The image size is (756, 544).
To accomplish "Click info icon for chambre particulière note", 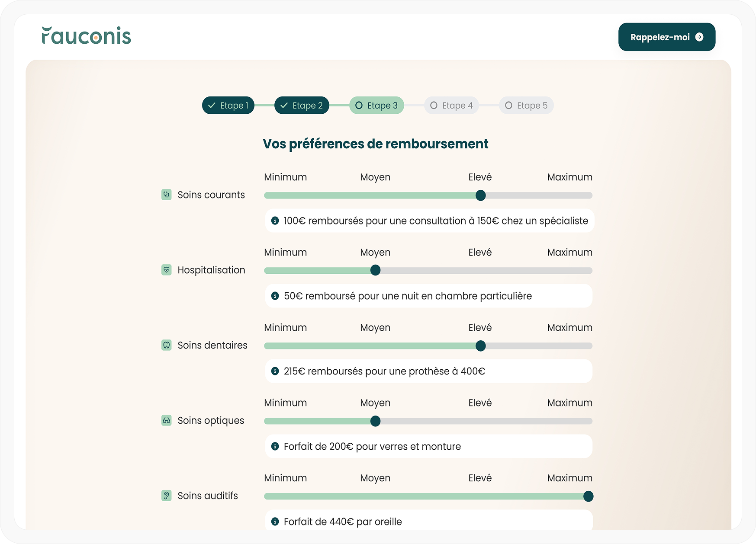I will point(275,296).
